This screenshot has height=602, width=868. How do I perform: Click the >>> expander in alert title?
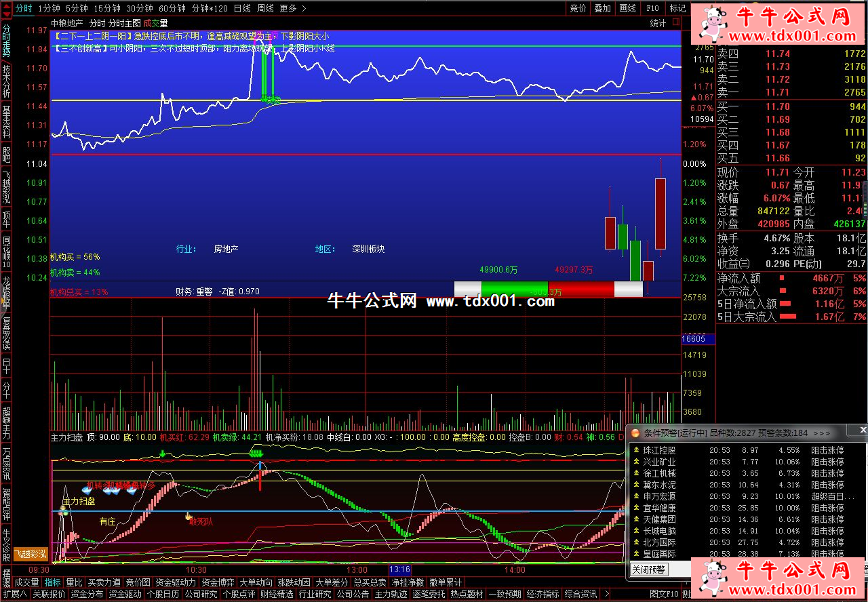(x=821, y=433)
